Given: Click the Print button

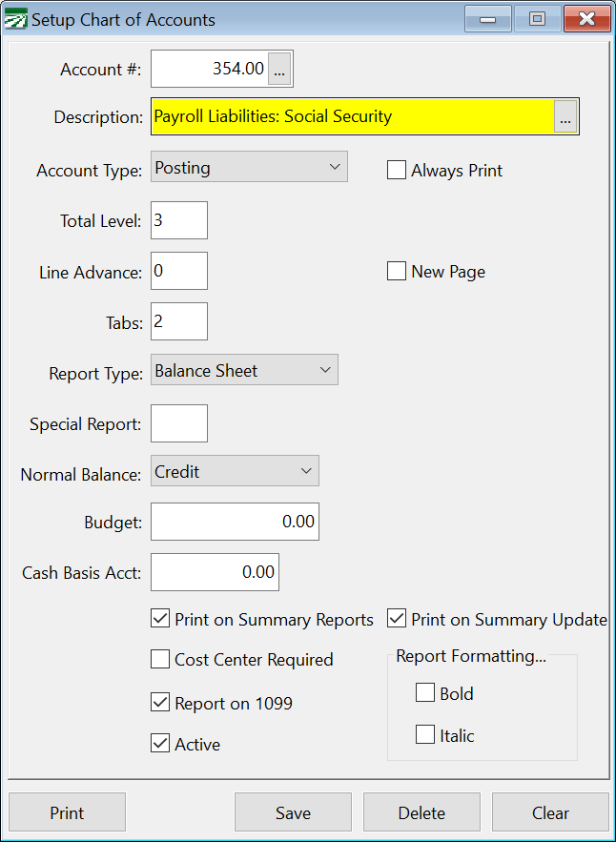Looking at the screenshot, I should 67,812.
